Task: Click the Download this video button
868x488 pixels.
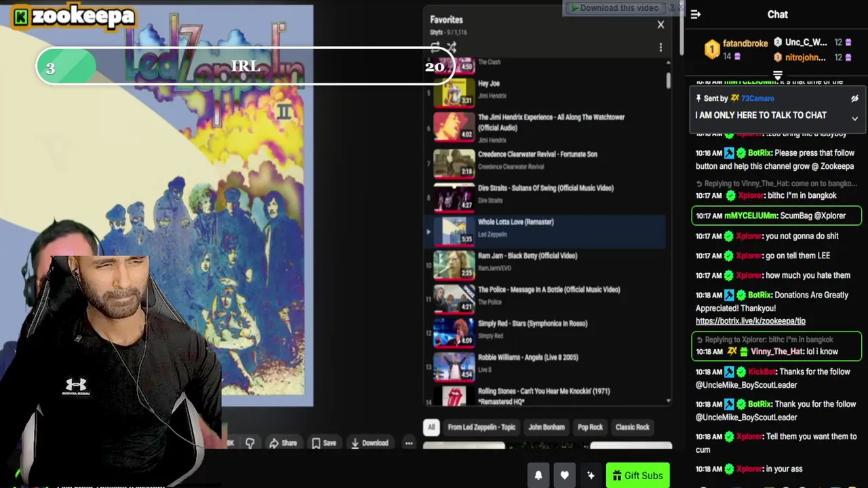Action: pos(614,8)
